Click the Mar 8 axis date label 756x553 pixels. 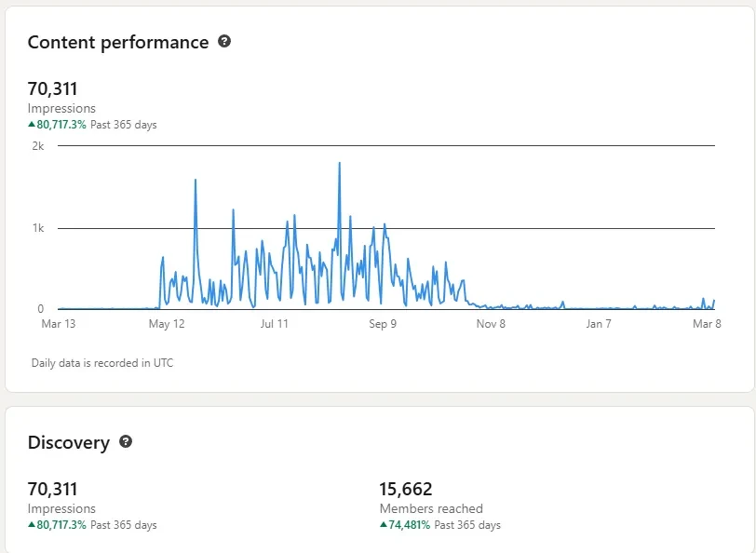707,324
